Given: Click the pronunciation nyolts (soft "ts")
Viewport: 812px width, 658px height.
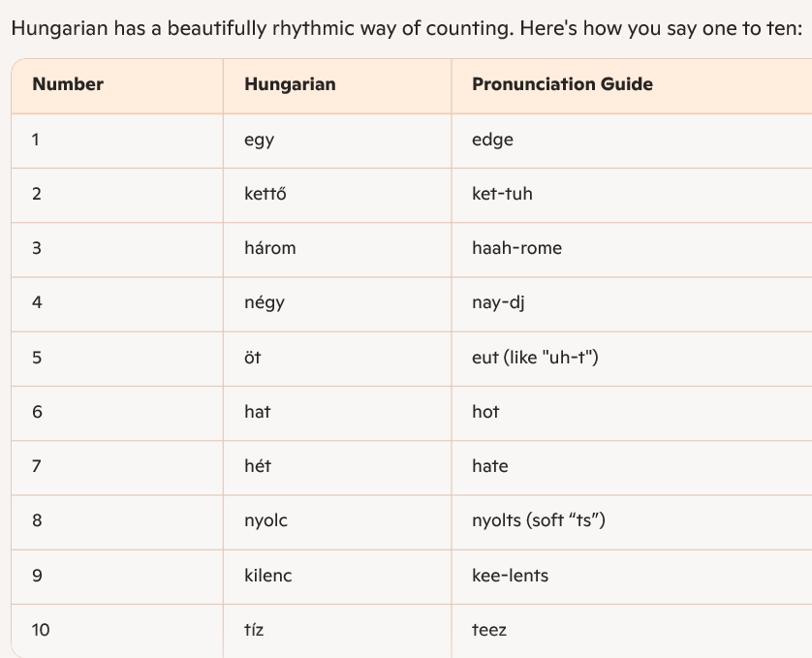Looking at the screenshot, I should [x=539, y=520].
